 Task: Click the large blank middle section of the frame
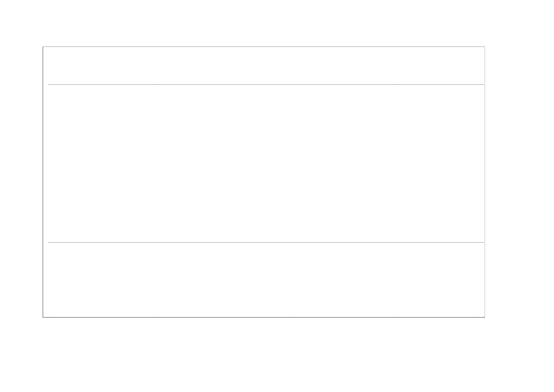coord(263,164)
